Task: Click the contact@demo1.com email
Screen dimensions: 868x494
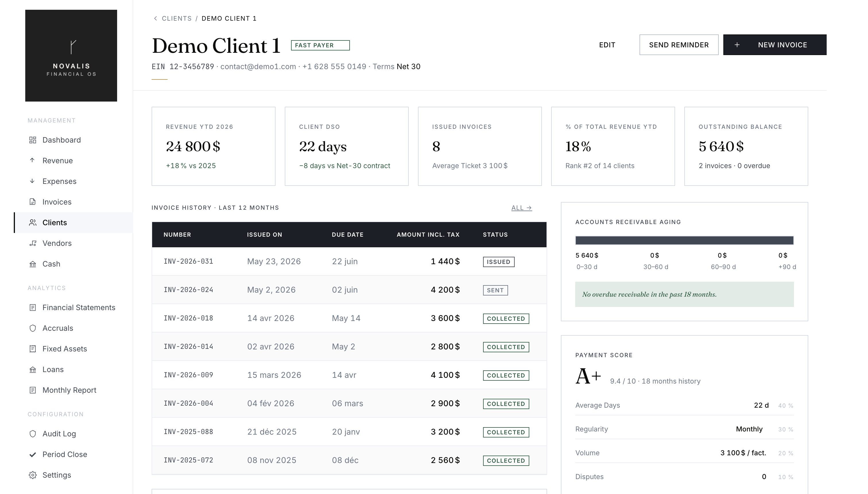Action: click(258, 67)
